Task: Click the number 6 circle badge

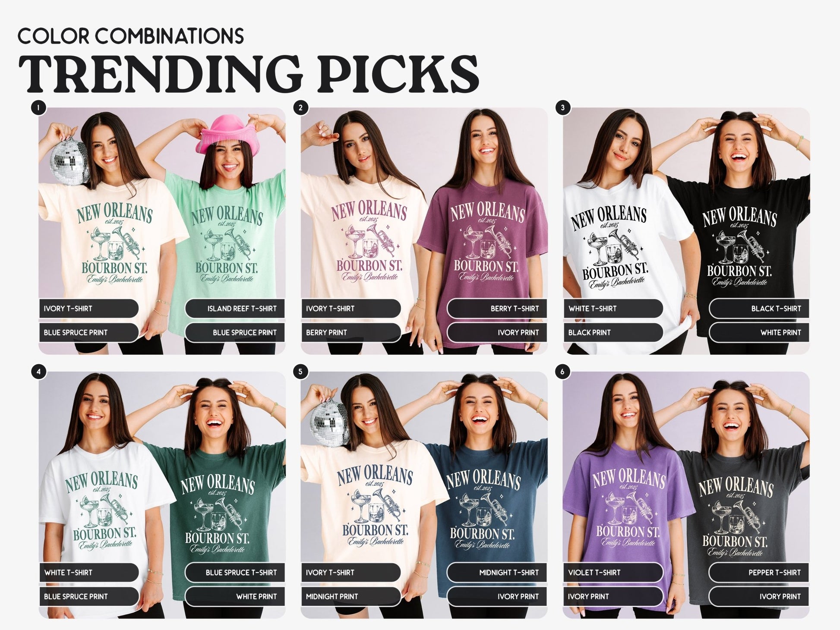Action: (562, 372)
